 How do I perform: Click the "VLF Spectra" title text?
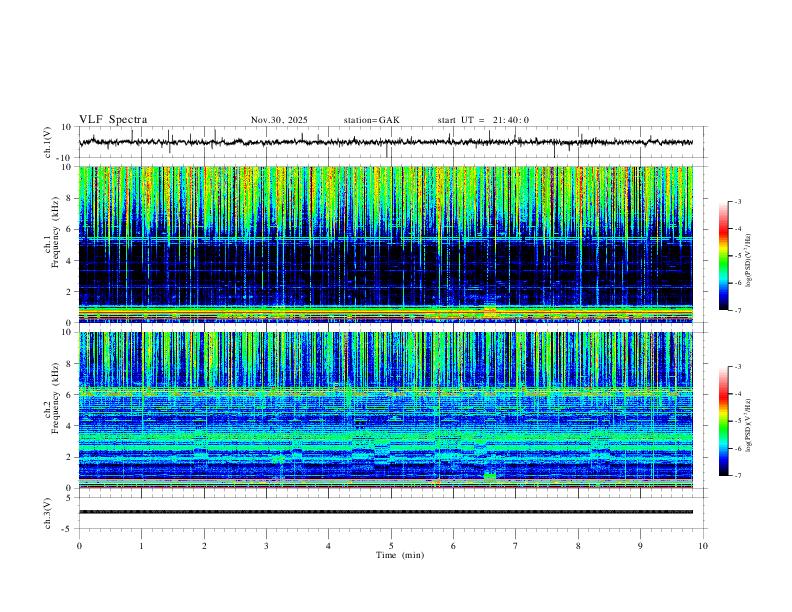[x=113, y=120]
